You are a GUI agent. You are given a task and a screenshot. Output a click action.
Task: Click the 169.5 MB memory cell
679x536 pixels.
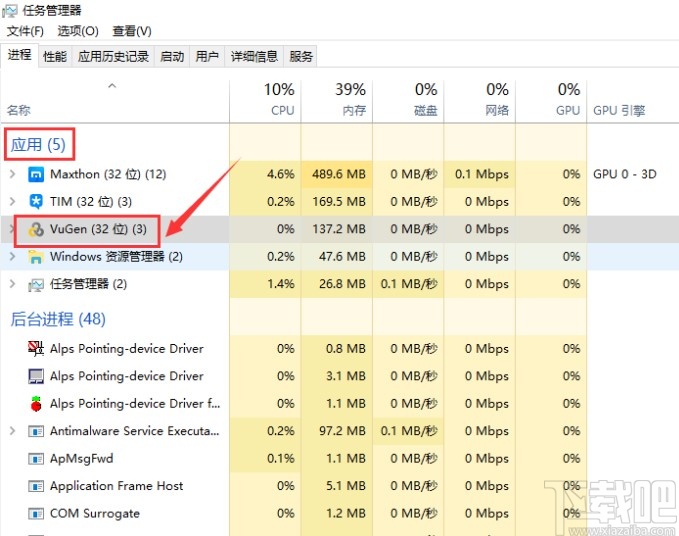[x=337, y=202]
